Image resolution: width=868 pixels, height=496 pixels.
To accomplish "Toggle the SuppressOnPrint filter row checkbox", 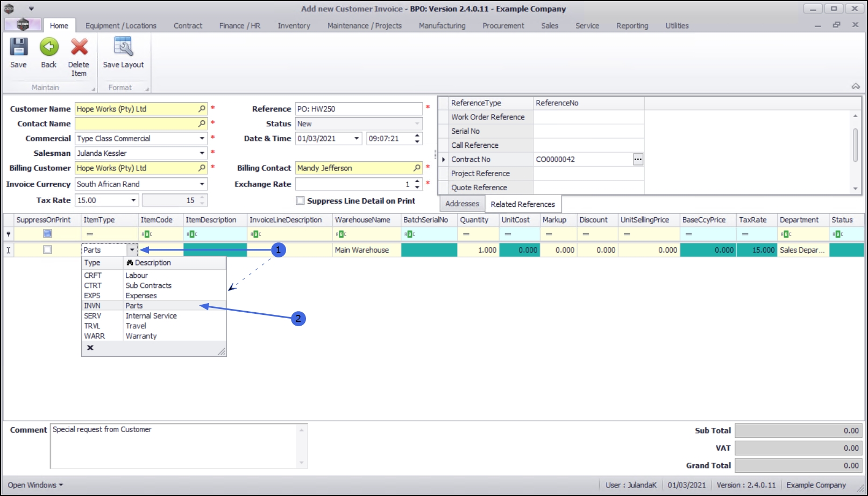I will tap(47, 234).
